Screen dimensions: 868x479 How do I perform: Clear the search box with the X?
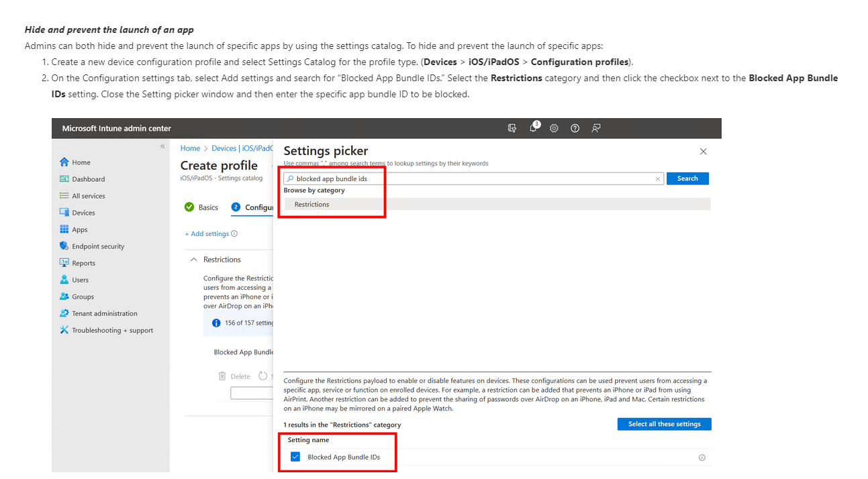(658, 179)
